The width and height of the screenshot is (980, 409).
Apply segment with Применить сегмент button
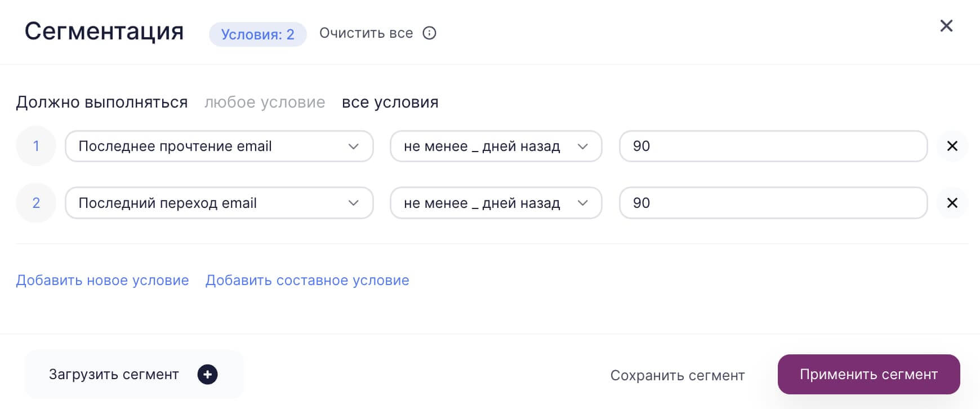click(x=868, y=375)
